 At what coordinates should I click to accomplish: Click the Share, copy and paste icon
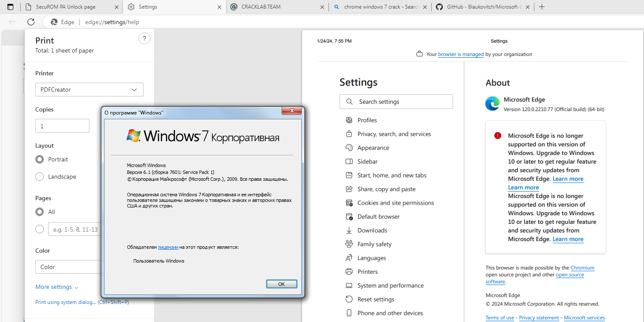(x=349, y=189)
